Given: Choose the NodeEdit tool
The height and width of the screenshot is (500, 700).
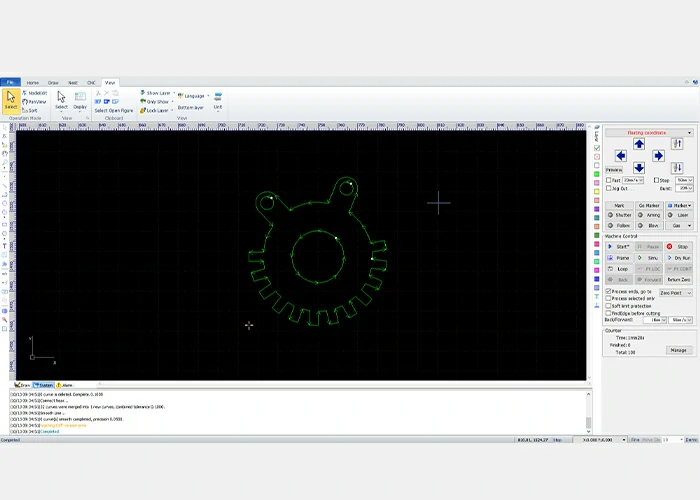Looking at the screenshot, I should tap(36, 92).
